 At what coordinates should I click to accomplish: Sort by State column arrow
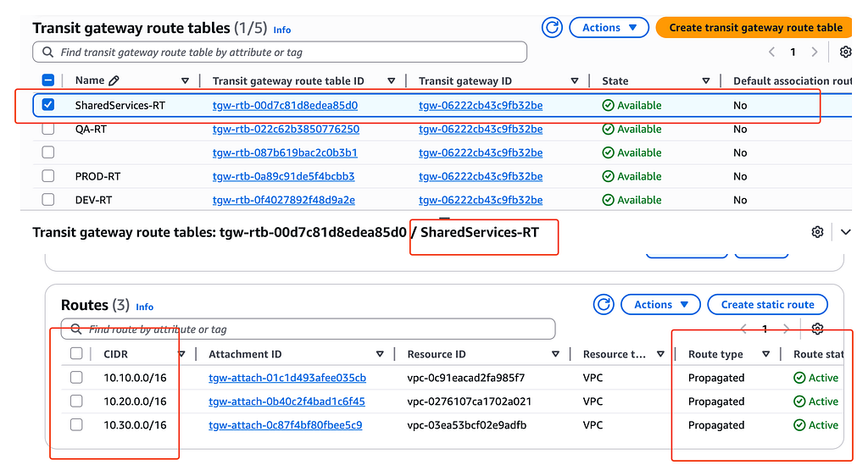pyautogui.click(x=706, y=80)
